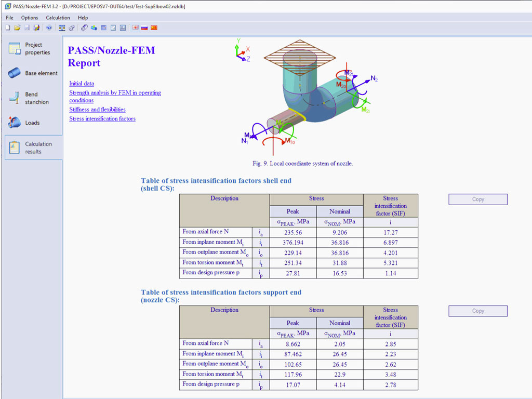
Task: Open a project with the folder icon
Action: click(17, 28)
